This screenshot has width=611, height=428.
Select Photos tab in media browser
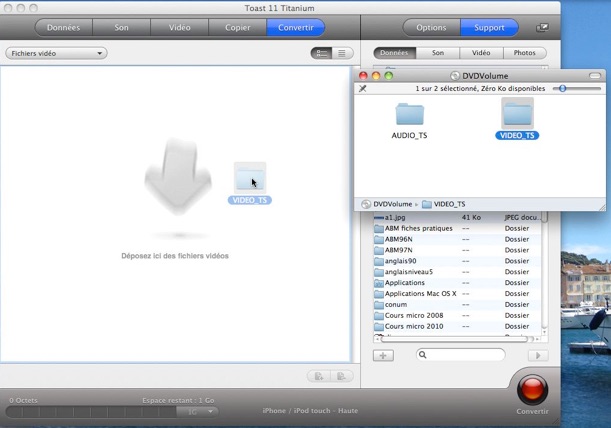(x=524, y=53)
